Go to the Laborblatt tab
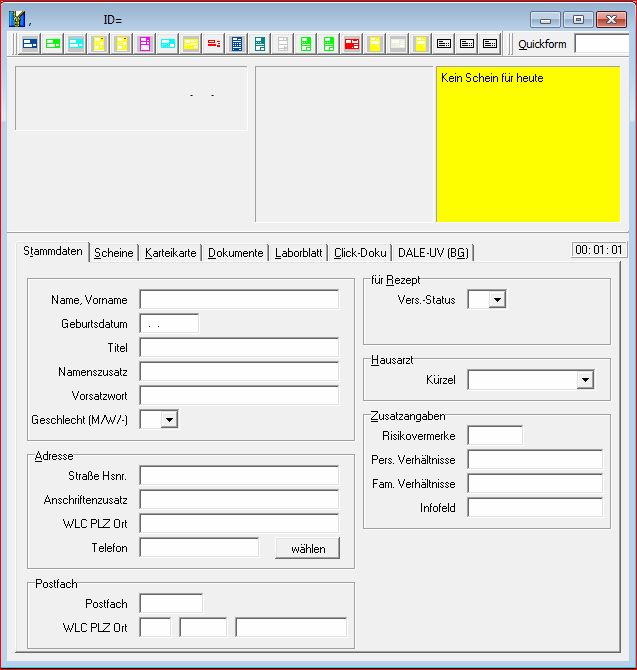Screen dimensions: 637x670 click(x=298, y=253)
